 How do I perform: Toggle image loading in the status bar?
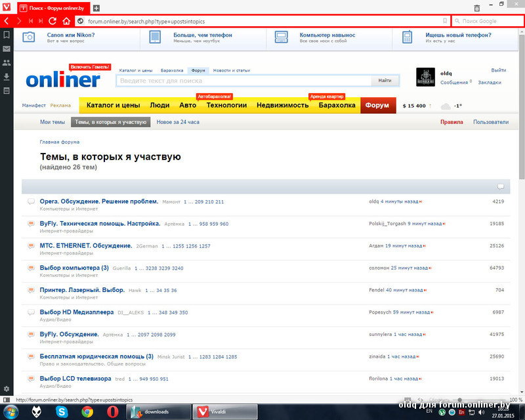408,400
